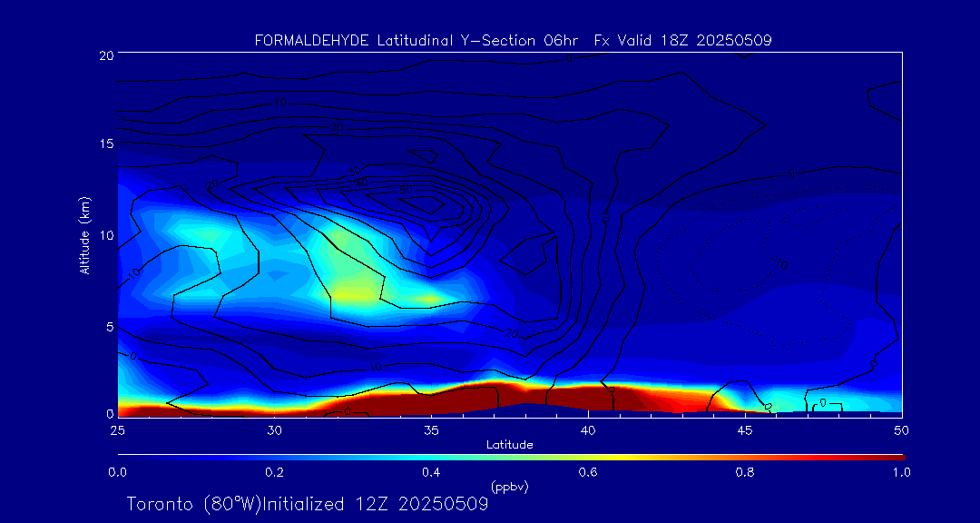Select the 'Altitude (km)' axis label

coord(83,234)
